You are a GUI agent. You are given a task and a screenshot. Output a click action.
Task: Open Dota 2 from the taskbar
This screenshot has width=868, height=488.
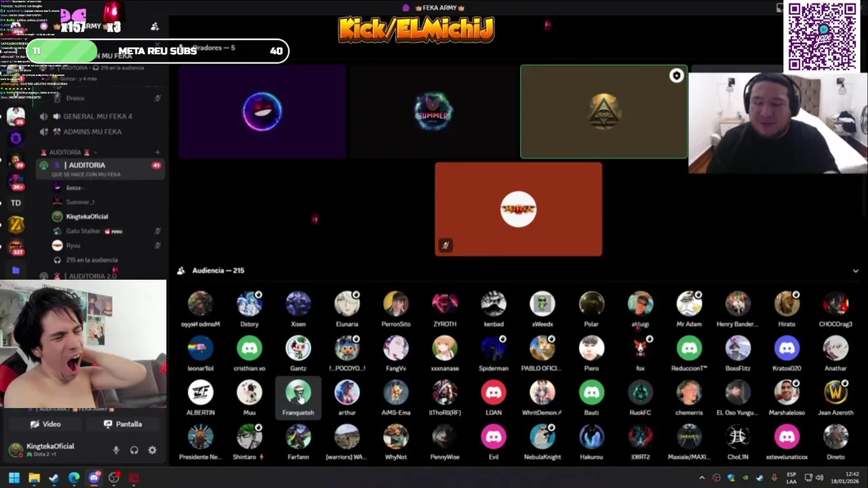tap(134, 478)
